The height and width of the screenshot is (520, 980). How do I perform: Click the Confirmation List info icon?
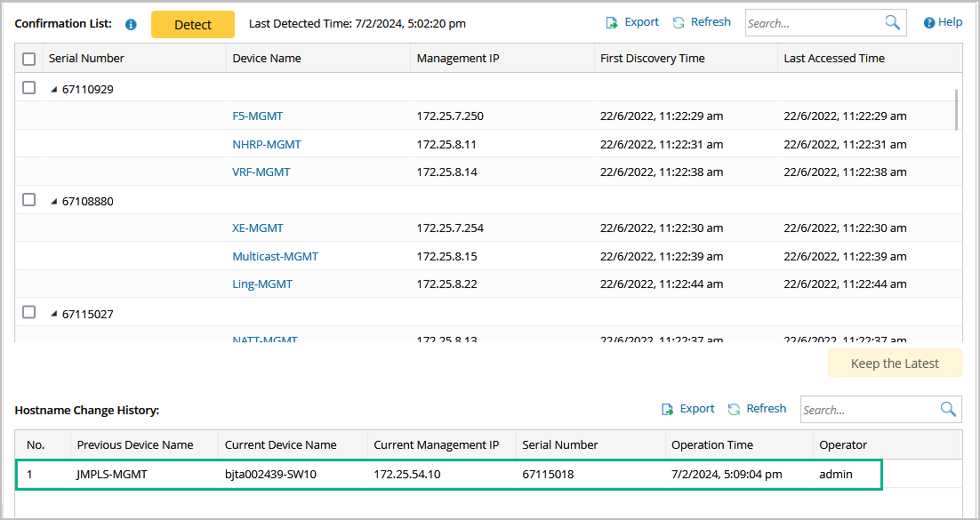pos(131,25)
